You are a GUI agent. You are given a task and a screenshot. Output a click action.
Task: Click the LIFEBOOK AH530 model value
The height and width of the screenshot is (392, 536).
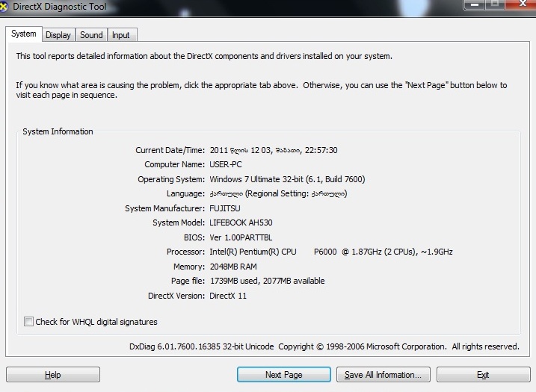click(x=241, y=223)
